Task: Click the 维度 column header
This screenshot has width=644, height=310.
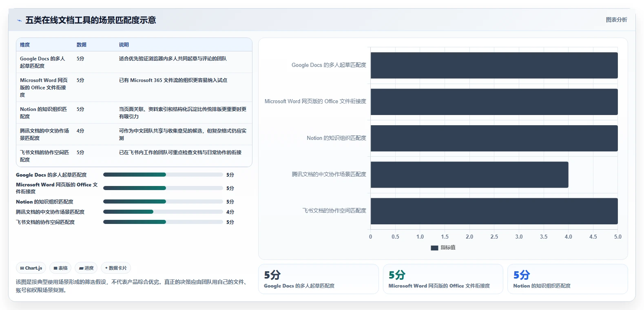Action: pyautogui.click(x=25, y=45)
